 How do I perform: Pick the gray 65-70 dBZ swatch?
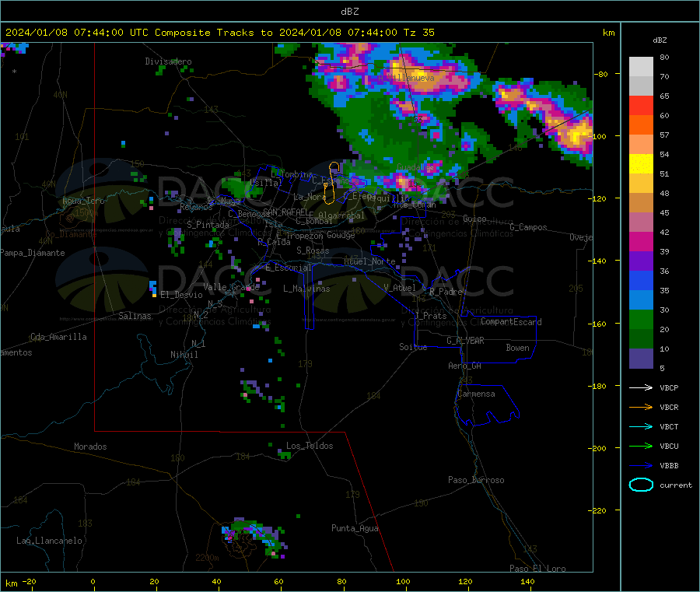point(641,86)
